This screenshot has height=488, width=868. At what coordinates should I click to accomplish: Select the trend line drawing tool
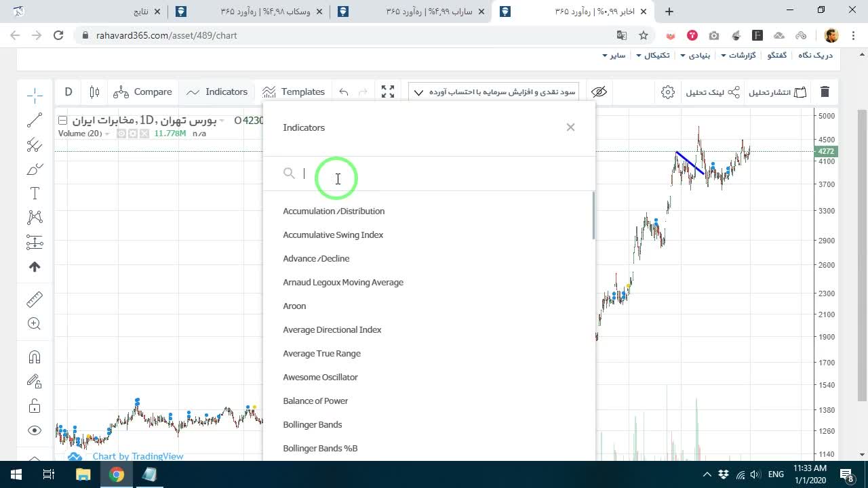click(x=35, y=120)
